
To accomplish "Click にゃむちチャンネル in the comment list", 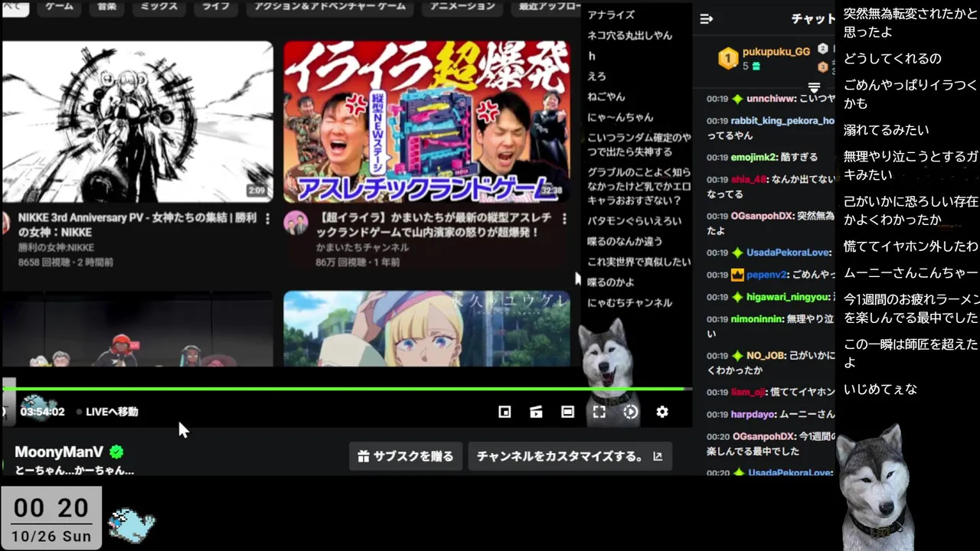I will tap(629, 303).
